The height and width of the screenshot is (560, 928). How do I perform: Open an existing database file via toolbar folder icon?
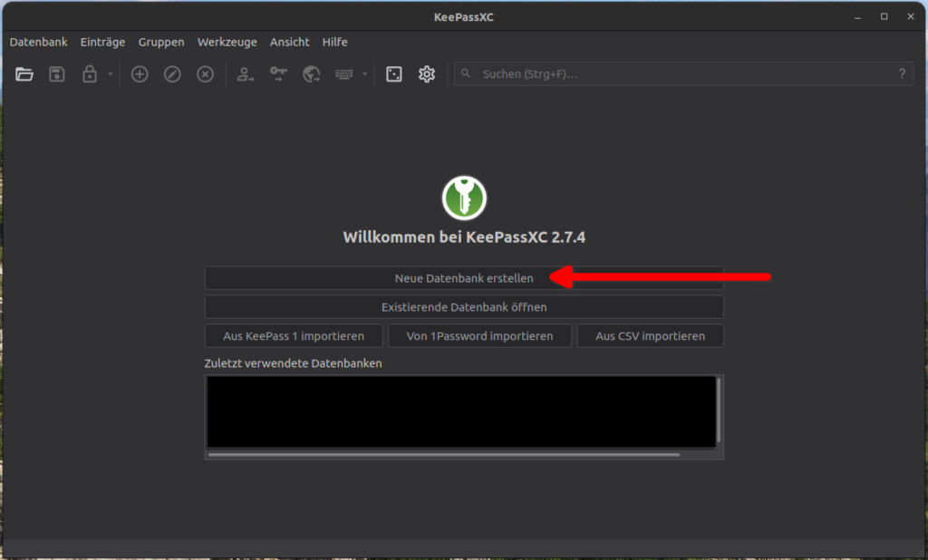click(24, 74)
